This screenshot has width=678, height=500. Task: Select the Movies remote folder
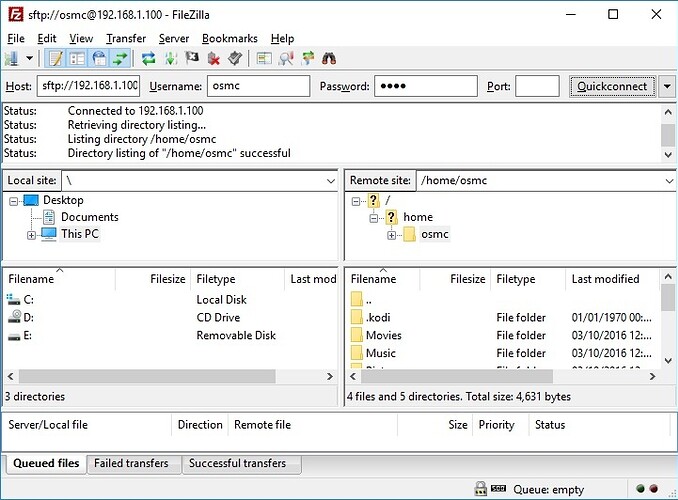[x=503, y=335]
